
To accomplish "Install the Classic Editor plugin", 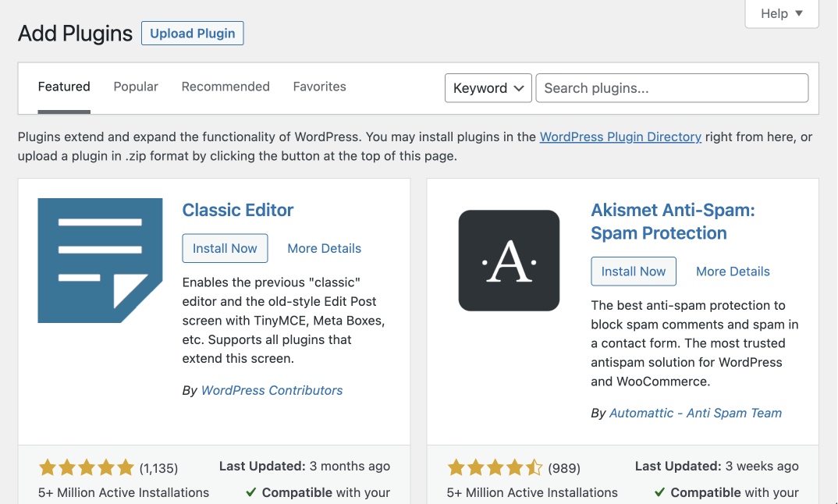I will pos(225,248).
